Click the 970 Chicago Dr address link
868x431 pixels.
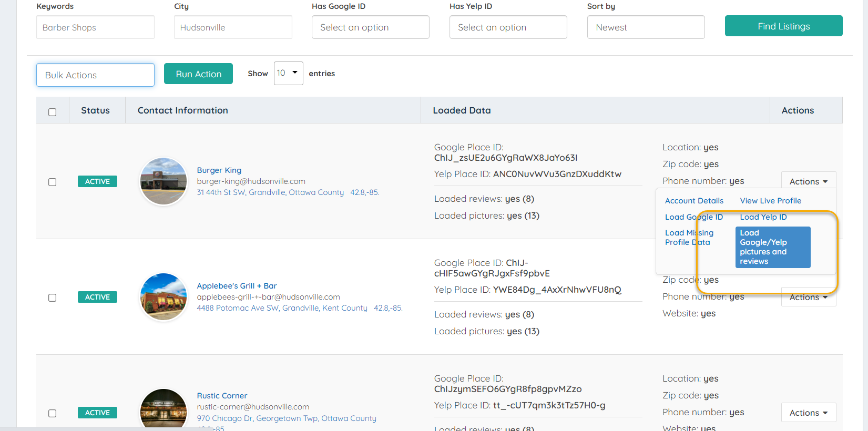(x=287, y=418)
